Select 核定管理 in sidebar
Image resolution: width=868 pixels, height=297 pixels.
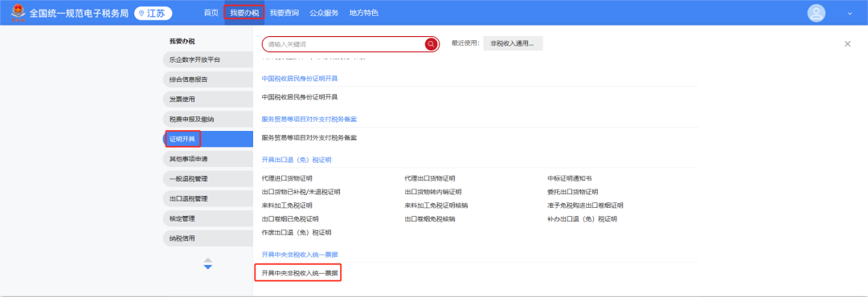pyautogui.click(x=208, y=219)
